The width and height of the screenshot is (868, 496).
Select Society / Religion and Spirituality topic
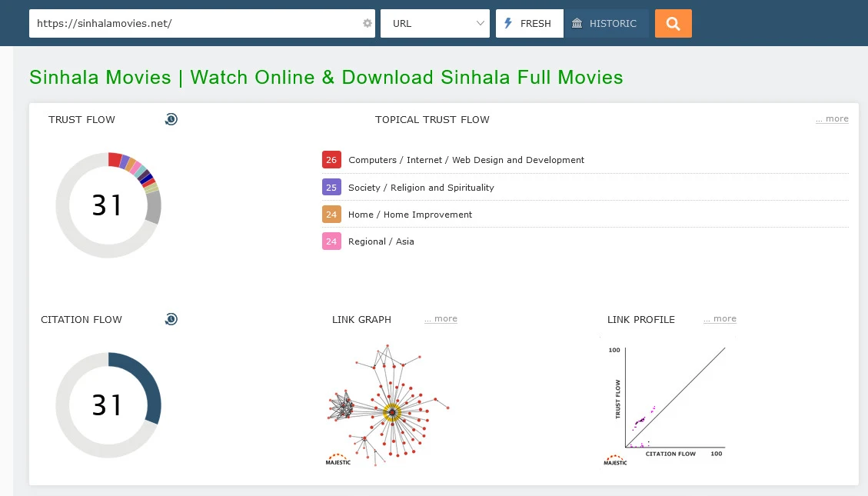pyautogui.click(x=421, y=188)
